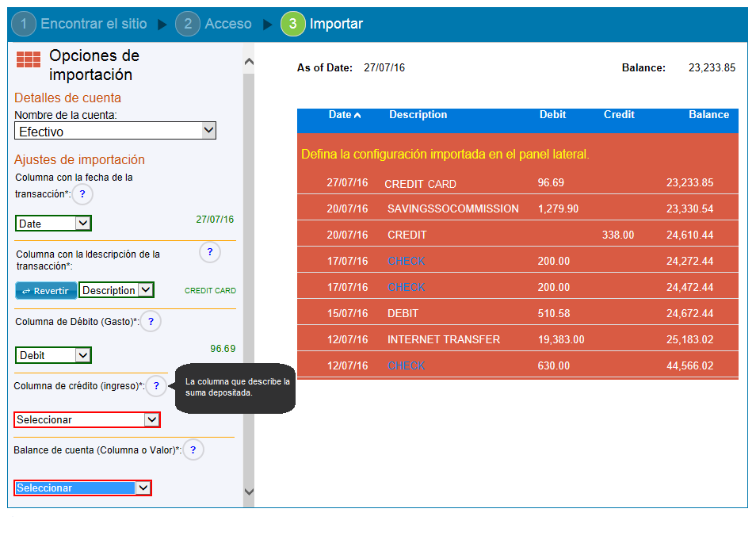Click step 1 circle icon
This screenshot has height=547, width=756.
coord(24,24)
